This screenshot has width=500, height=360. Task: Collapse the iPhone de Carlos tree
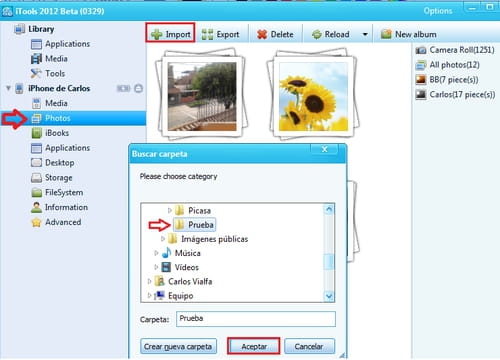pos(8,88)
